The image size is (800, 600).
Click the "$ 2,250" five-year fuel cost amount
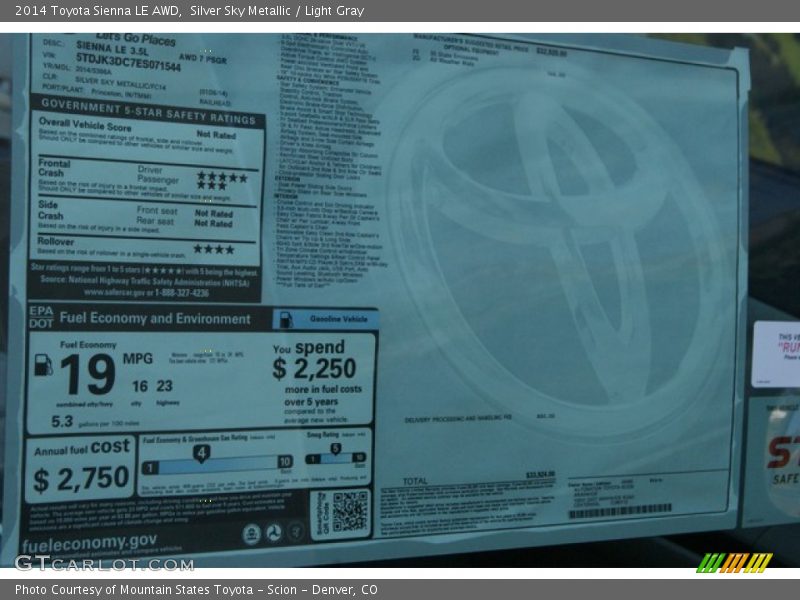pos(314,368)
